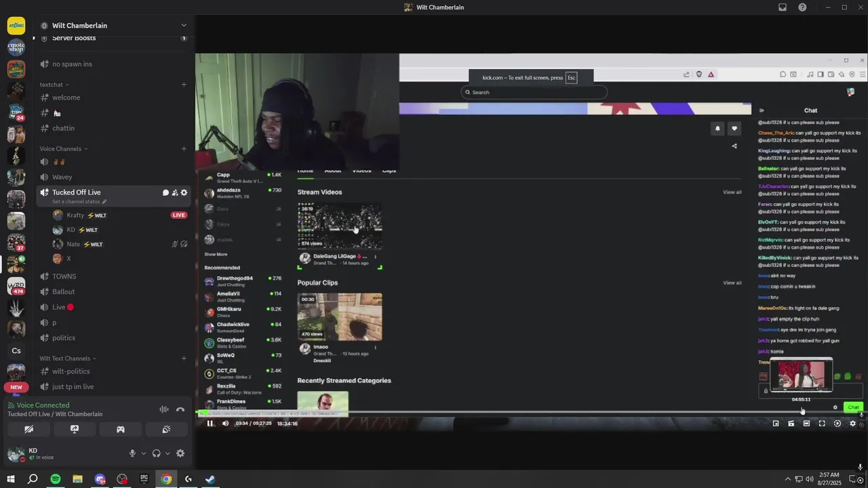Select GMHikaru in Recommended list
Viewport: 868px width, 488px height.
click(x=243, y=312)
